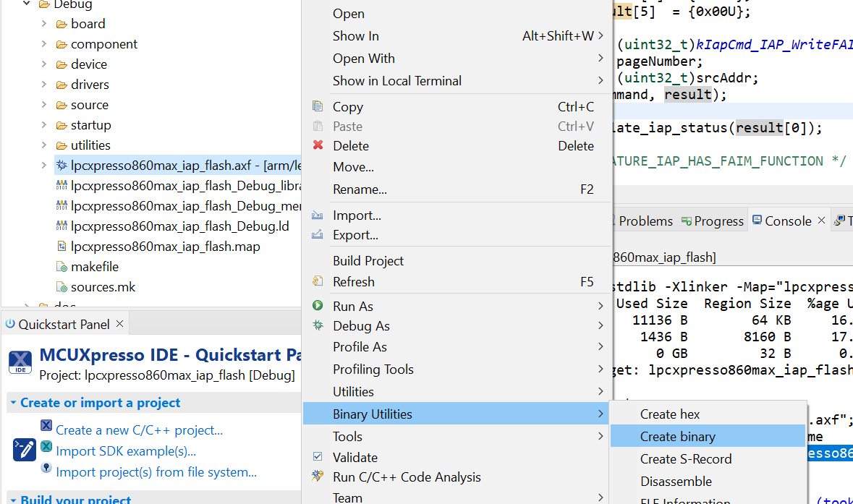Screen dimensions: 853x504
Task: Click the red Delete icon in context menu
Action: 318,145
